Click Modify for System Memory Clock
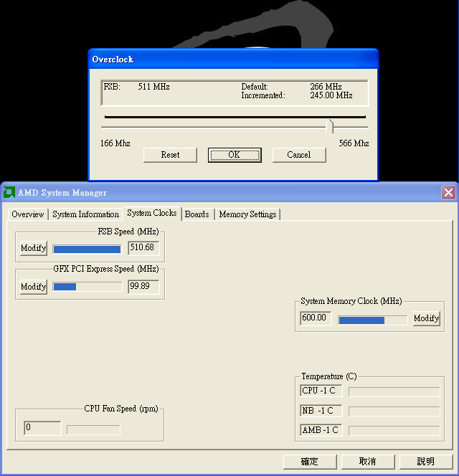The image size is (459, 476). pyautogui.click(x=426, y=318)
